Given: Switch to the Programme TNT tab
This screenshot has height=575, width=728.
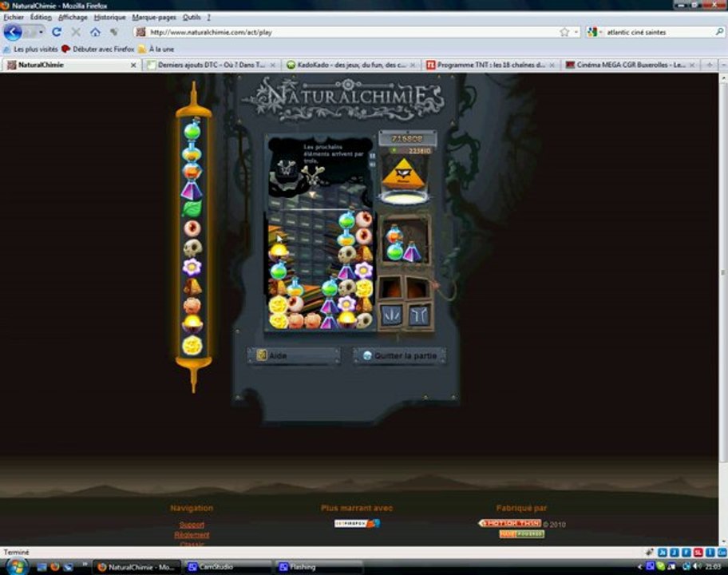Looking at the screenshot, I should click(491, 65).
